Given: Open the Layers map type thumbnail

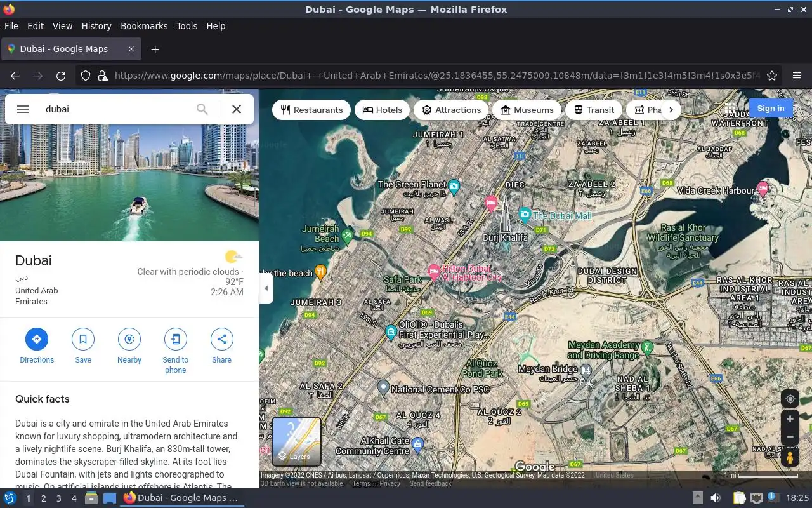Looking at the screenshot, I should click(296, 441).
